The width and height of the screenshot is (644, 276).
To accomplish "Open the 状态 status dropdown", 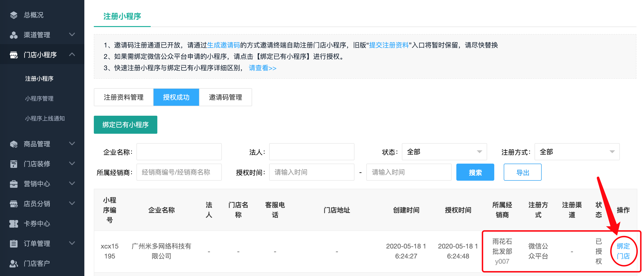I will point(444,152).
